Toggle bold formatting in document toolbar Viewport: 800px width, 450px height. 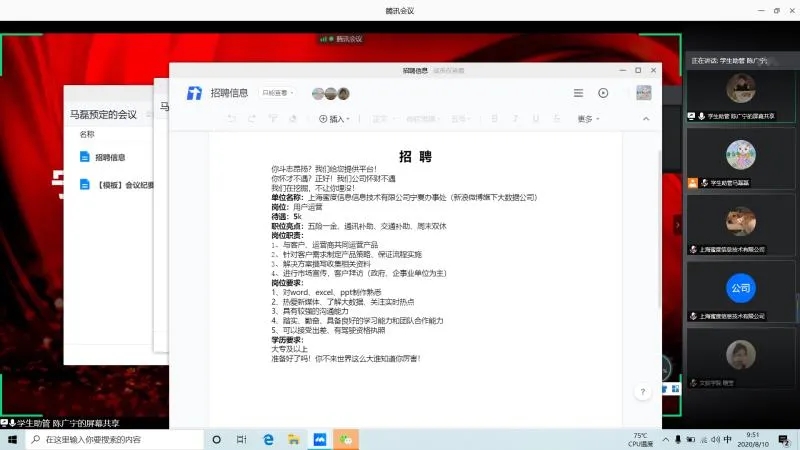pos(495,119)
